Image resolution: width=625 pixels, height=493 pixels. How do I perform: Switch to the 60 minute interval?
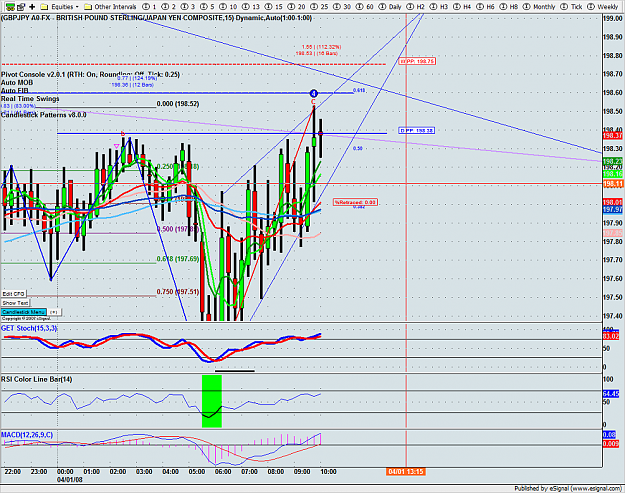pyautogui.click(x=365, y=7)
